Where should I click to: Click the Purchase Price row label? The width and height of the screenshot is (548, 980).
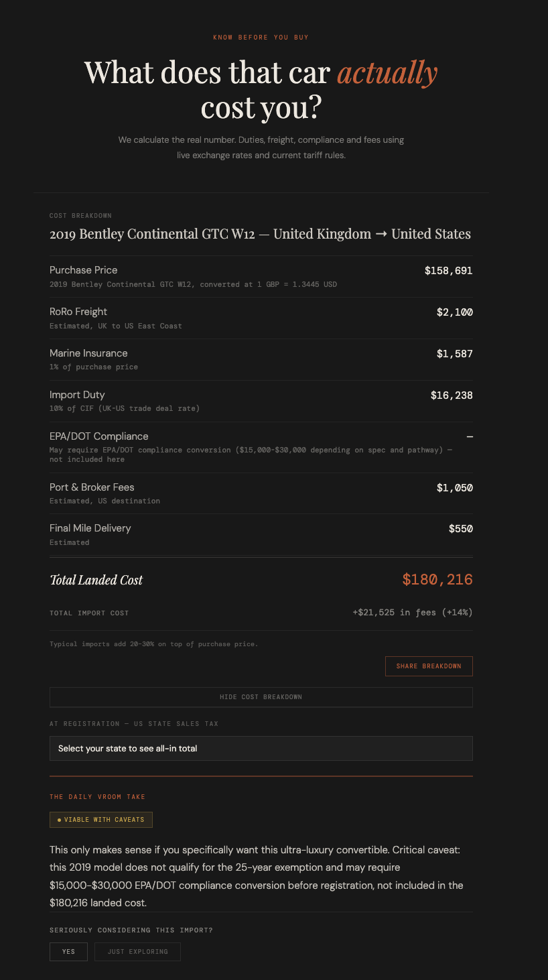(x=84, y=270)
